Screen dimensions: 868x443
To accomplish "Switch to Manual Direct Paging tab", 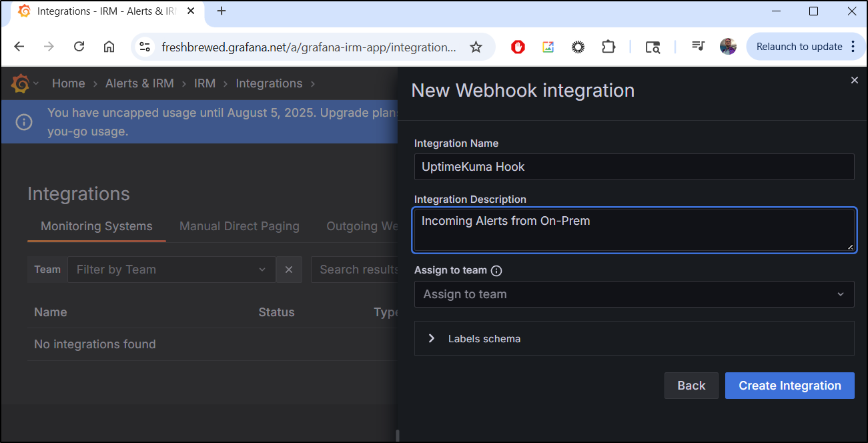I will coord(240,226).
